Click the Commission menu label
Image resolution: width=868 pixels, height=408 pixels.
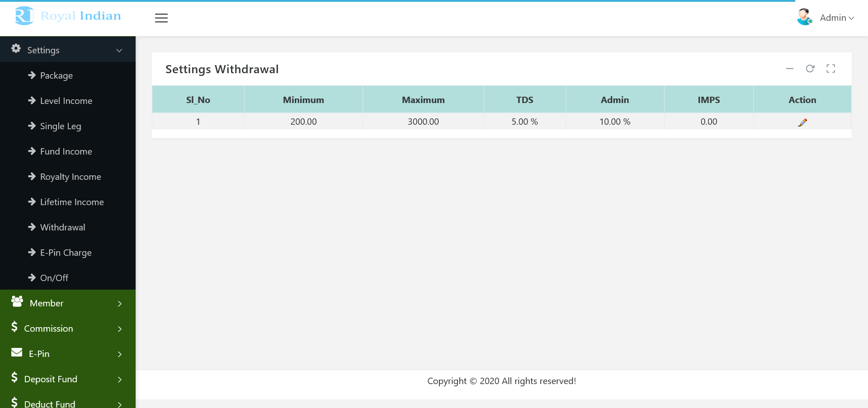[x=48, y=328]
